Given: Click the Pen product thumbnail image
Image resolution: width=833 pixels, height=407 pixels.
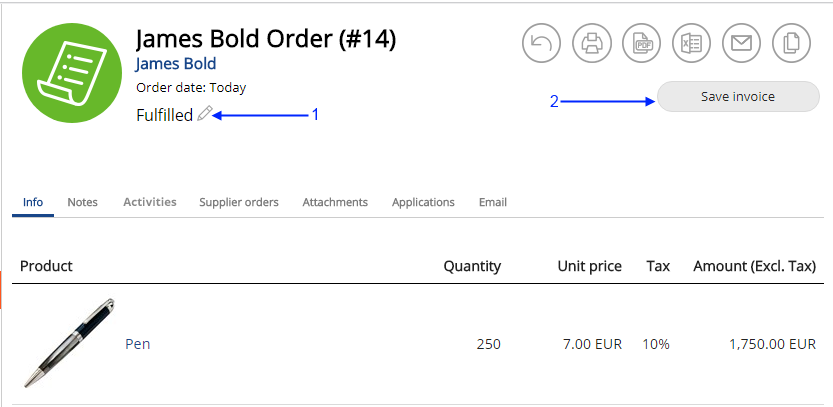Looking at the screenshot, I should tap(69, 343).
